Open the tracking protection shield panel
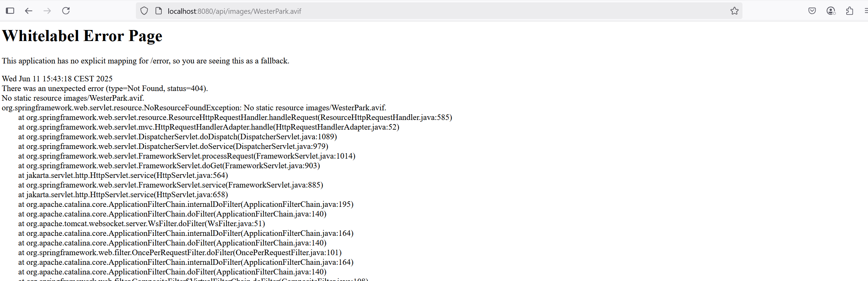Image resolution: width=868 pixels, height=281 pixels. 144,11
